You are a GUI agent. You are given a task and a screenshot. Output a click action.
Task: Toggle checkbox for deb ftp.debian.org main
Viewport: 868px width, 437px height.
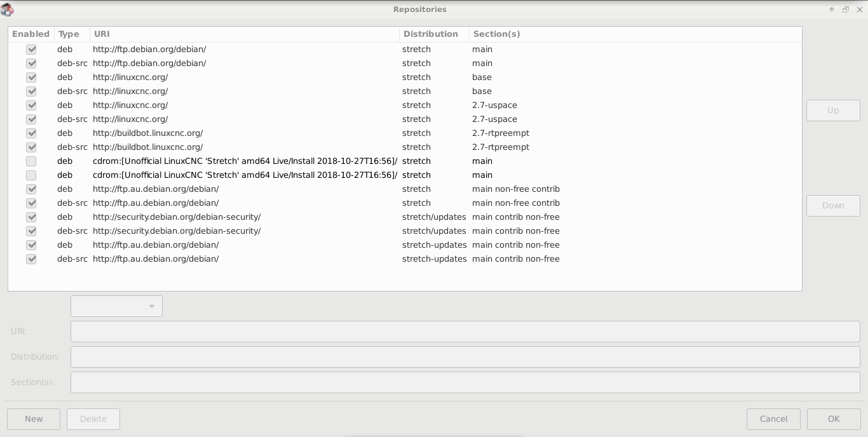coord(31,49)
